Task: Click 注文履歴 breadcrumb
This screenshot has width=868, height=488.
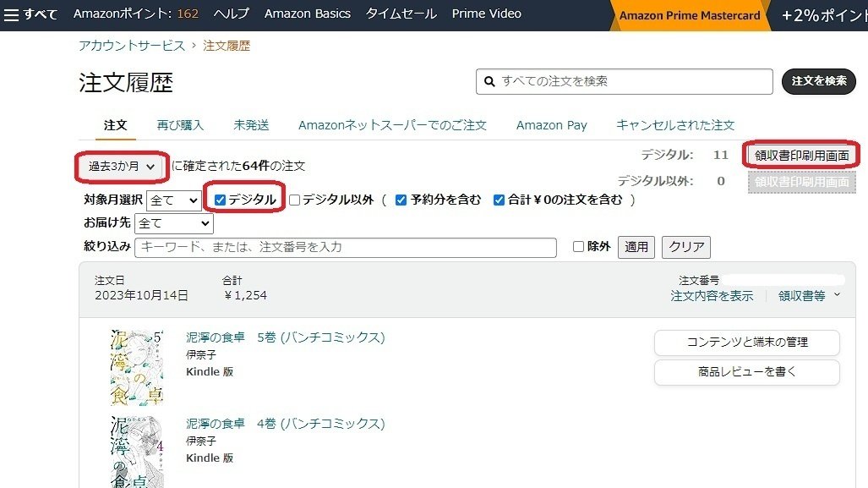Action: 227,46
